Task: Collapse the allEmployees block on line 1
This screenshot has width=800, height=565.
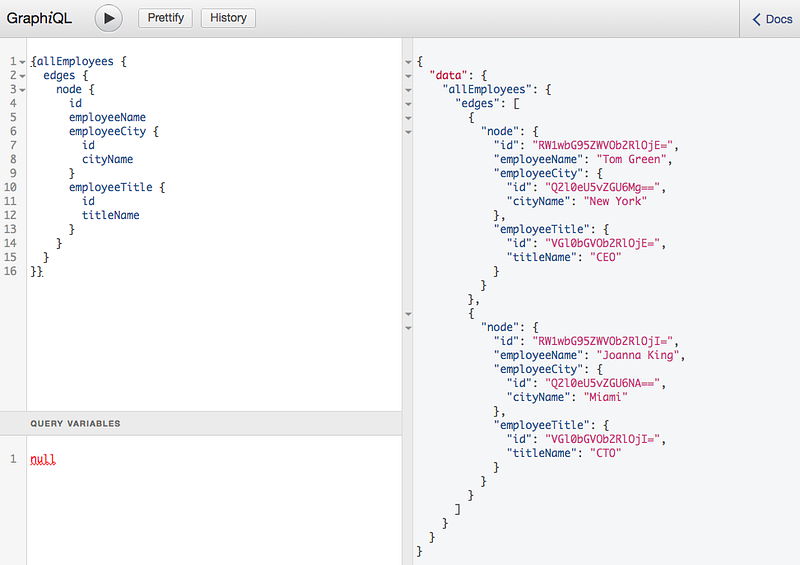Action: click(x=22, y=61)
